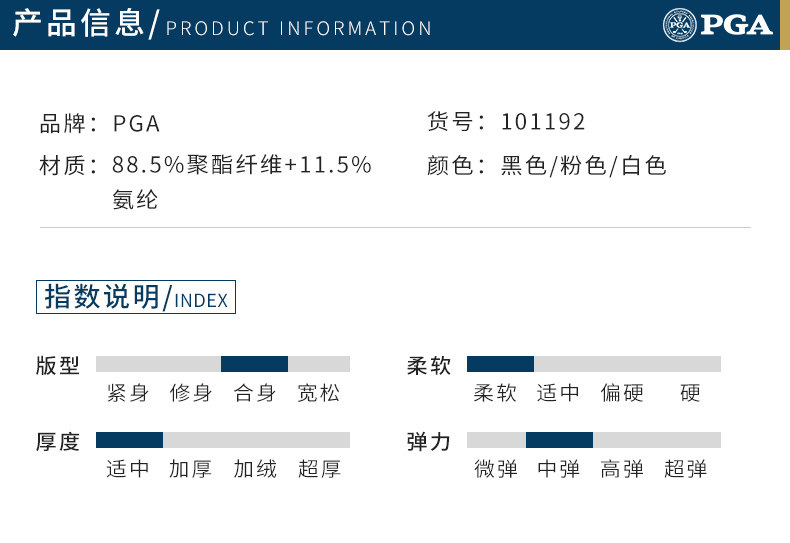Screen dimensions: 790x543
Task: Click the dark blue 厚度 thickness bar segment
Action: pyautogui.click(x=129, y=440)
